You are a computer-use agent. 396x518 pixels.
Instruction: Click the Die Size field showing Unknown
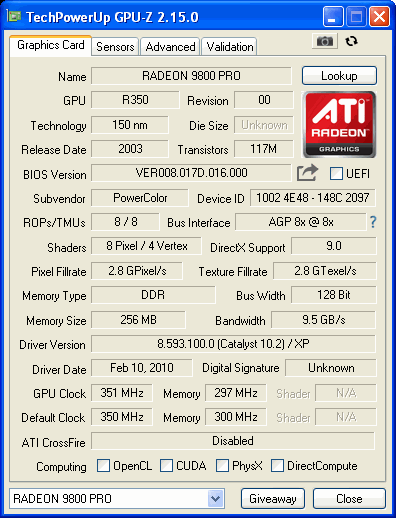[x=264, y=125]
